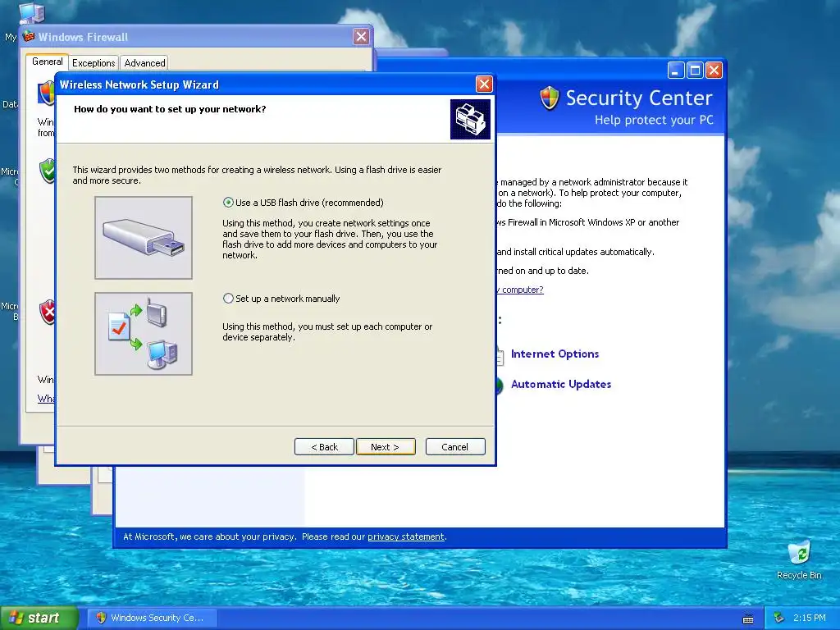Go back with the Back button
840x630 pixels.
point(324,447)
